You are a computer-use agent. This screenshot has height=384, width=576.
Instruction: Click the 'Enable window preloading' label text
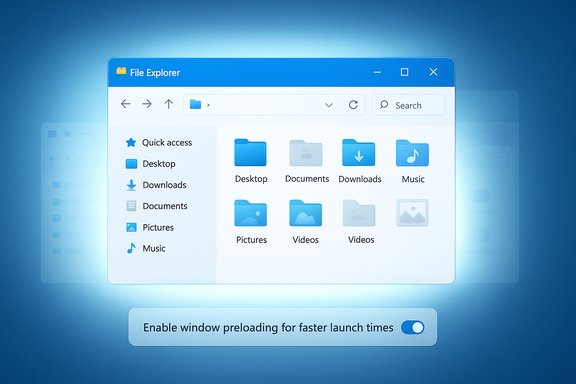pyautogui.click(x=268, y=327)
